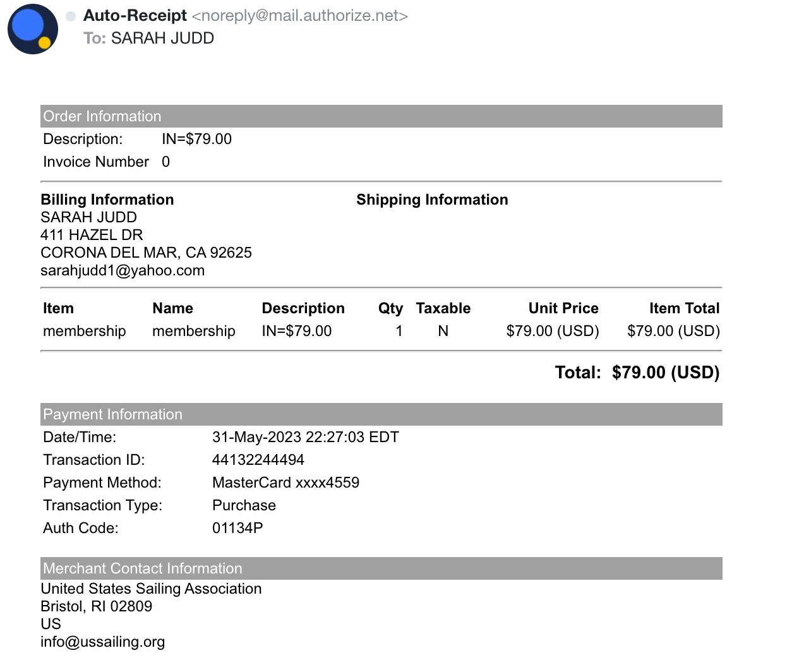This screenshot has height=672, width=787.
Task: Click the Shipping Information heading
Action: click(432, 200)
